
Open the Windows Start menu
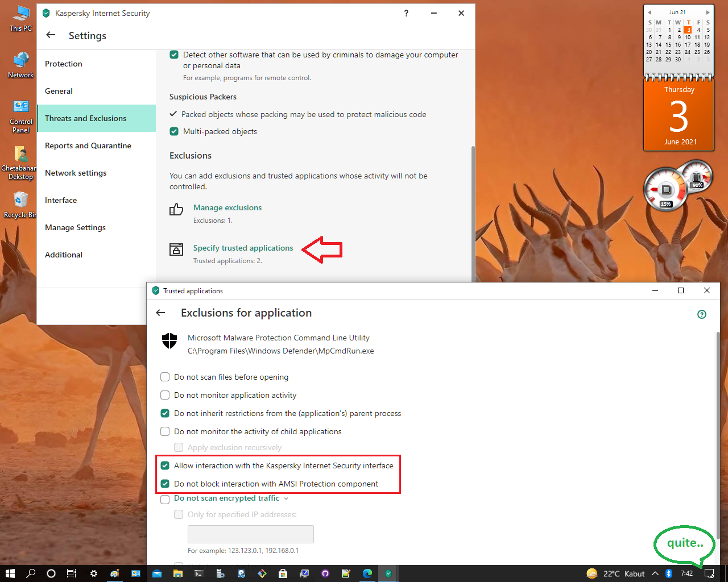(x=10, y=573)
